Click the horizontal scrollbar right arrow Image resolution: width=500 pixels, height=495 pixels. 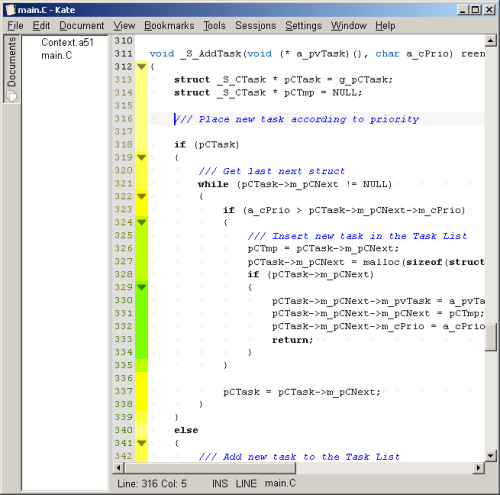point(479,468)
